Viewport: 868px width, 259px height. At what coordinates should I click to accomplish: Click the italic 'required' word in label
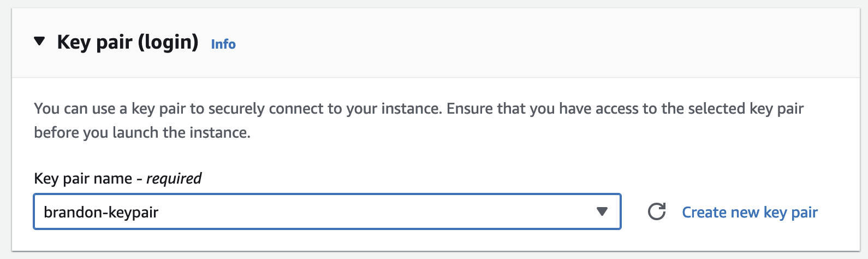174,179
